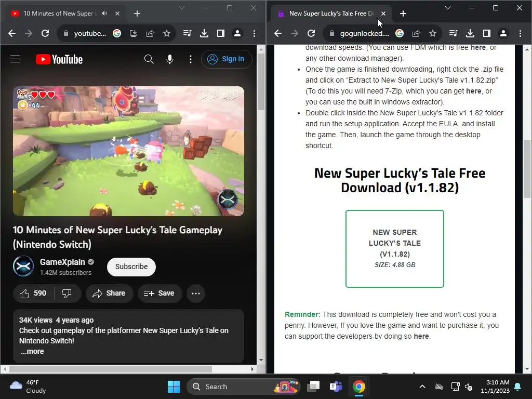Follow 7-Zip 'here' link
This screenshot has width=532, height=399.
pos(474,91)
